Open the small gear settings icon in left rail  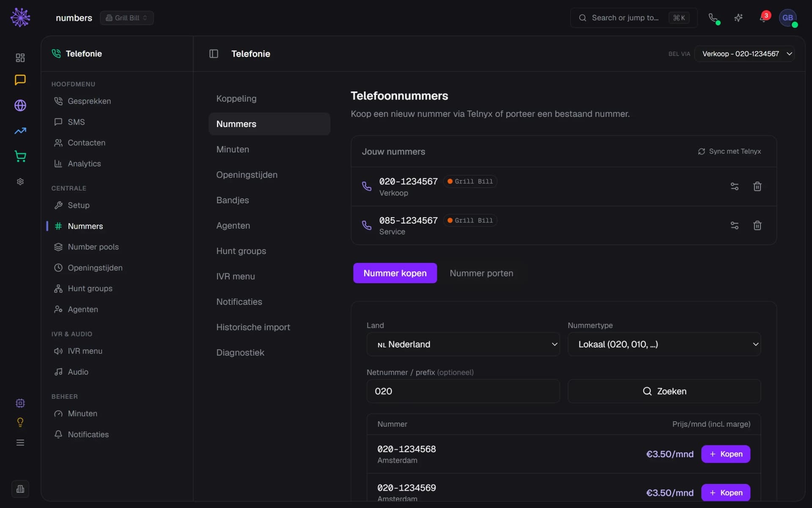[20, 182]
